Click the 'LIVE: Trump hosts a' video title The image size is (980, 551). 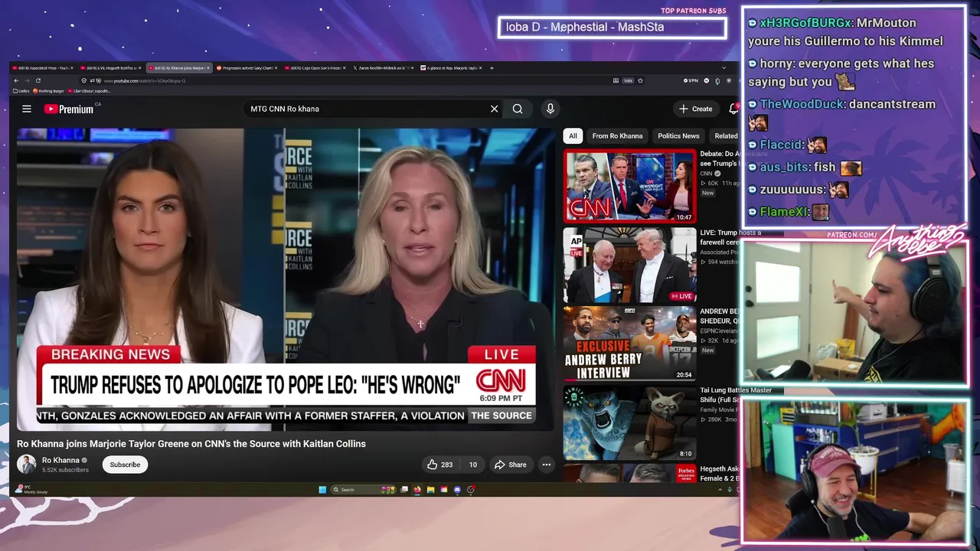click(730, 233)
